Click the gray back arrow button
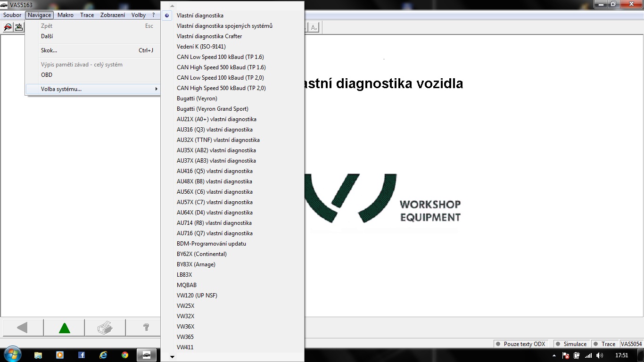This screenshot has width=644, height=362. coord(23,328)
